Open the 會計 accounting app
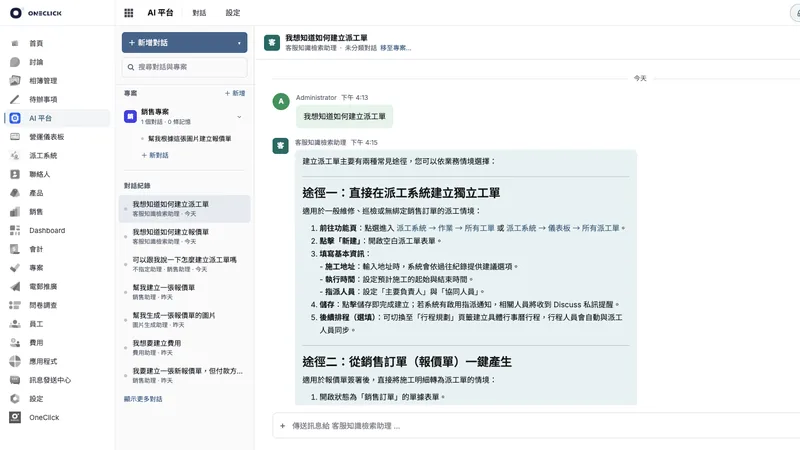Screen dimensions: 800x450 (36, 249)
